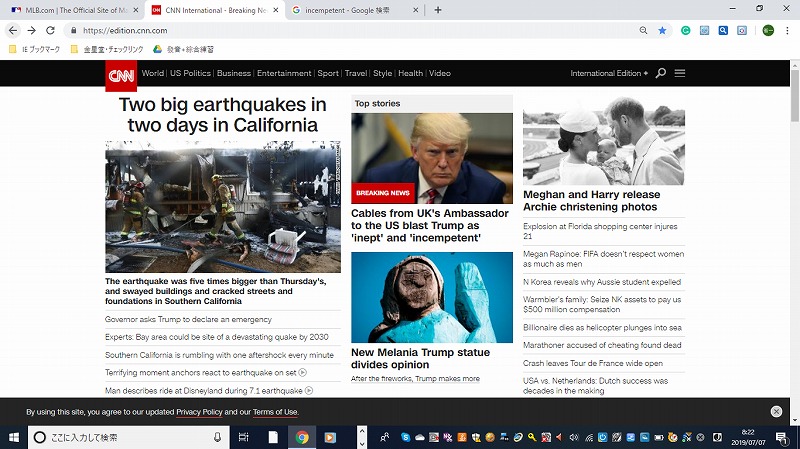Image resolution: width=800 pixels, height=449 pixels.
Task: Open the IE bookmarks folder
Action: click(35, 49)
